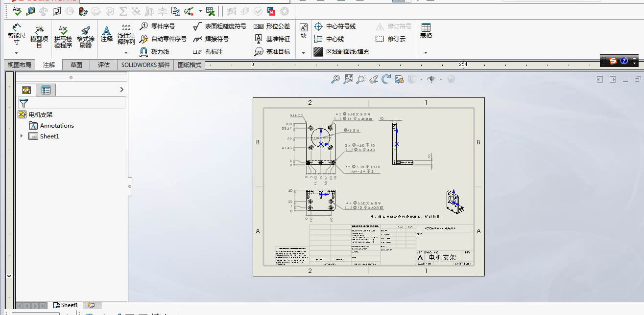This screenshot has width=644, height=315.
Task: Select the 磁力线 magnetic line tool
Action: click(154, 51)
